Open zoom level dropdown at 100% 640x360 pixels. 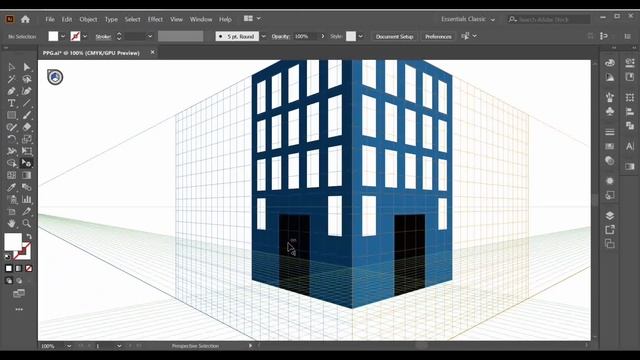pyautogui.click(x=69, y=346)
